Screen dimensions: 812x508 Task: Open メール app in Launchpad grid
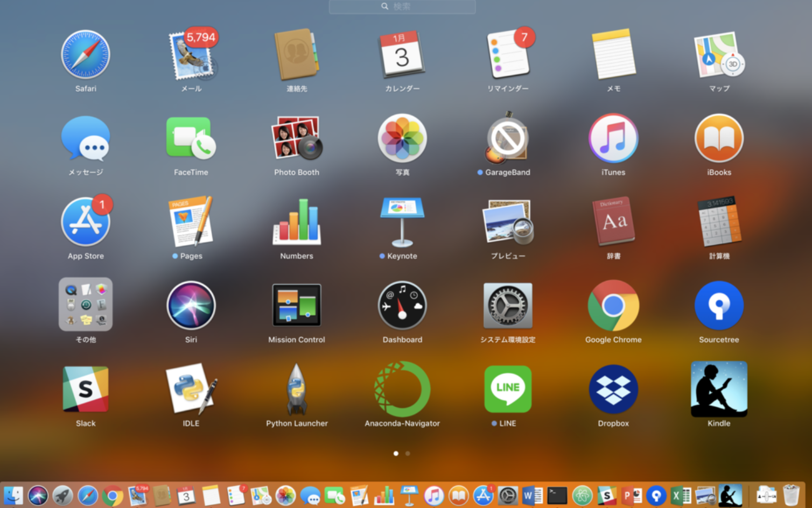pos(192,55)
